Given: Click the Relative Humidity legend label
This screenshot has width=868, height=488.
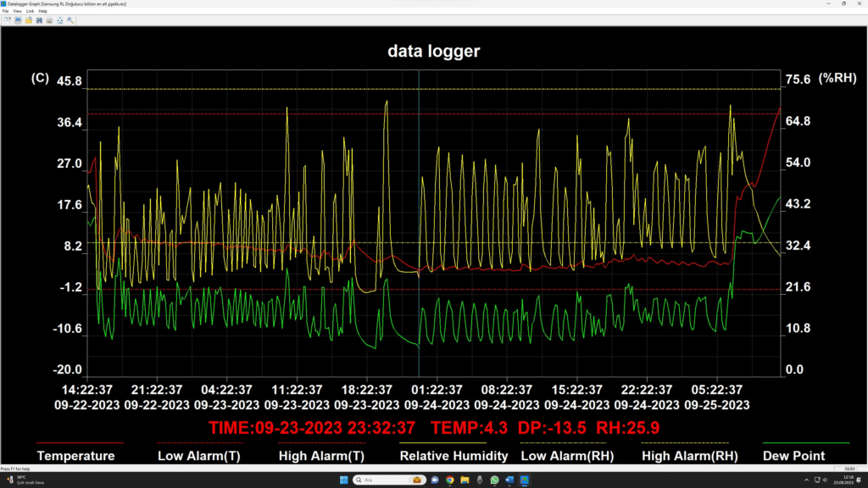Looking at the screenshot, I should tap(454, 456).
